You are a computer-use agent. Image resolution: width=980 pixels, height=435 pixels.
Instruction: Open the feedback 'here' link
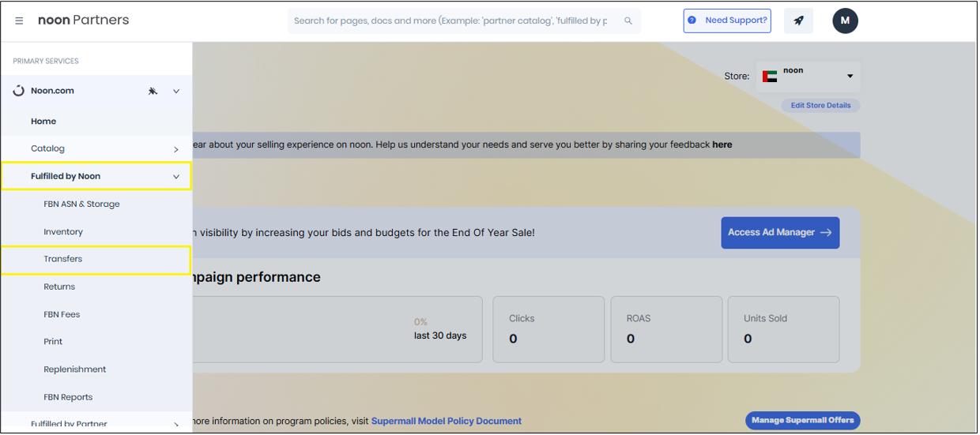722,145
